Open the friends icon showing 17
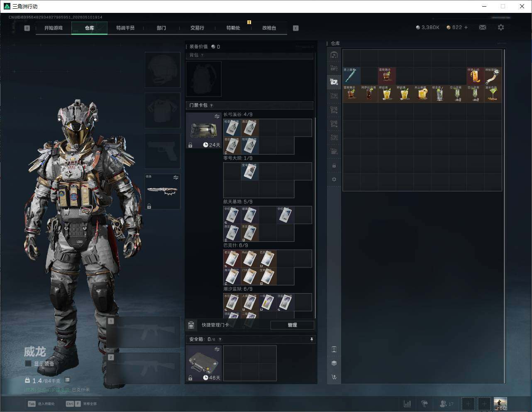Image resolution: width=532 pixels, height=412 pixels. tap(447, 404)
